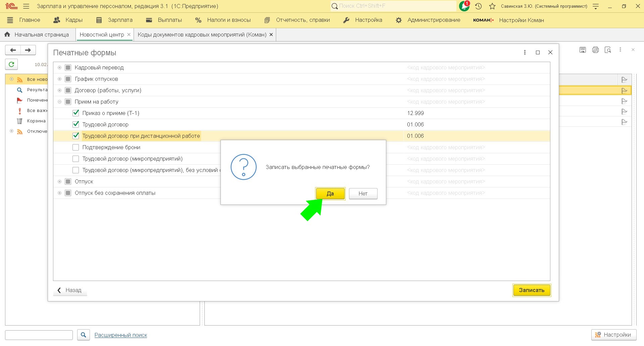
Task: Click the printer icon in top-right toolbar
Action: point(595,50)
